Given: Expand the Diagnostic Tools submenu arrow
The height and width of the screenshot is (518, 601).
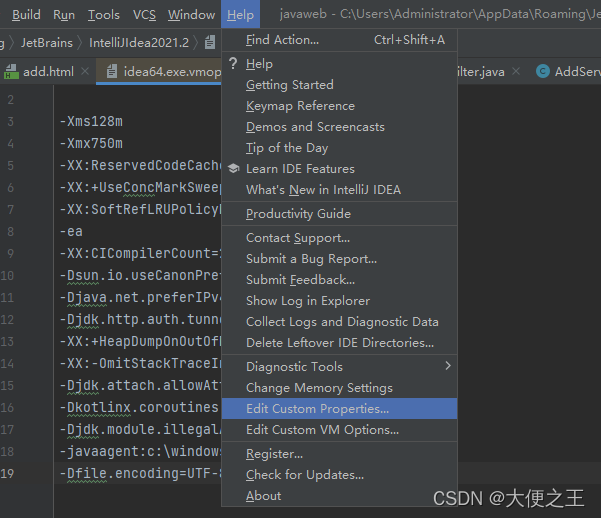Looking at the screenshot, I should [448, 366].
